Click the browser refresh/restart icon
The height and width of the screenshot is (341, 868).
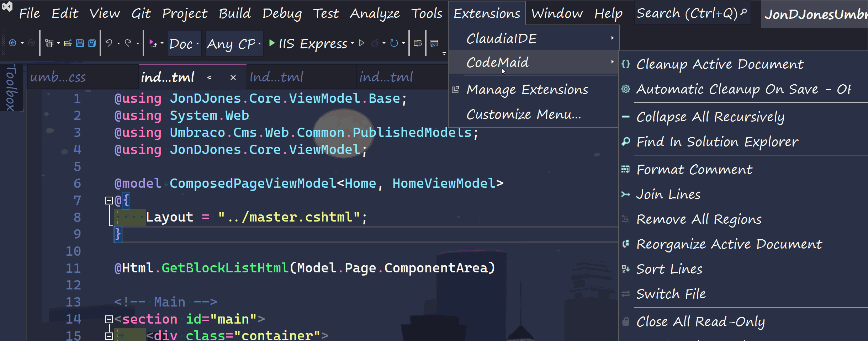coord(394,43)
